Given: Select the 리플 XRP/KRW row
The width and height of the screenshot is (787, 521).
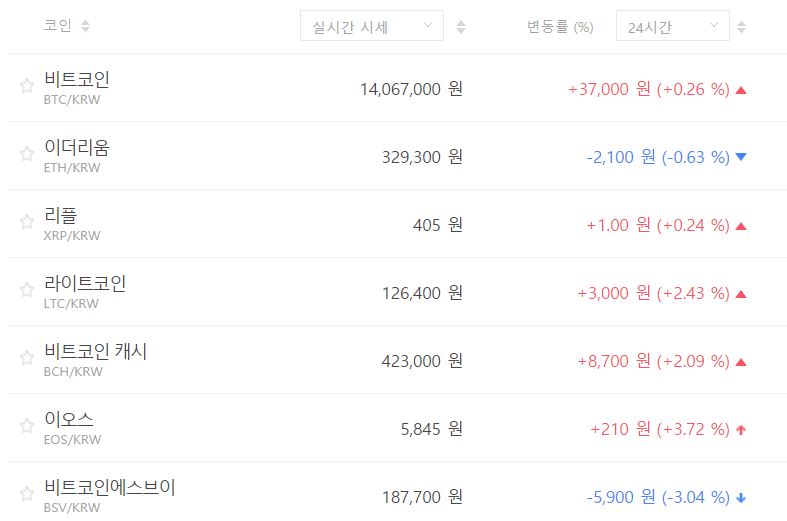Looking at the screenshot, I should point(62,216).
